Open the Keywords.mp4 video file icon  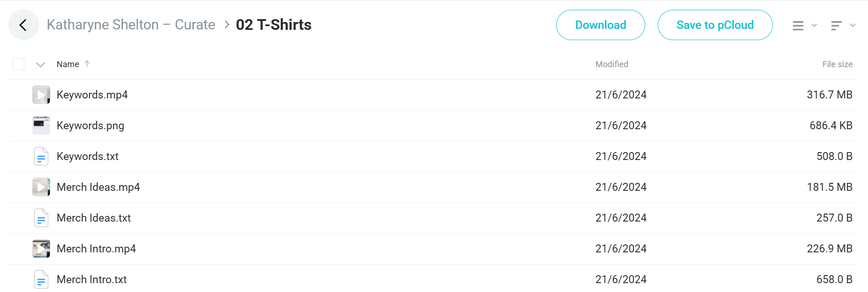click(41, 95)
